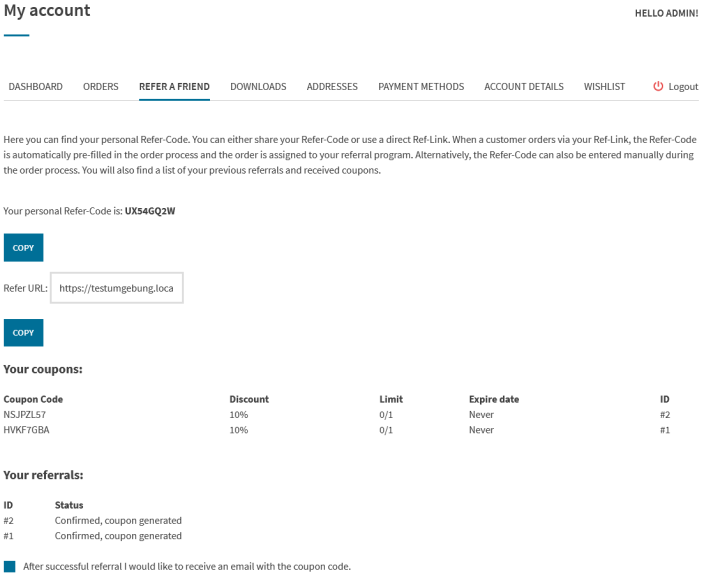Click the Expire date column header

[494, 399]
